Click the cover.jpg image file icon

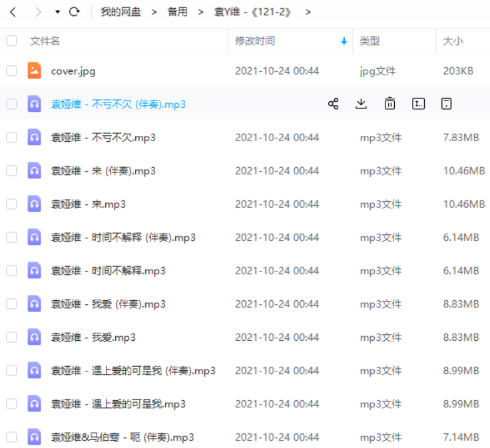click(x=35, y=71)
